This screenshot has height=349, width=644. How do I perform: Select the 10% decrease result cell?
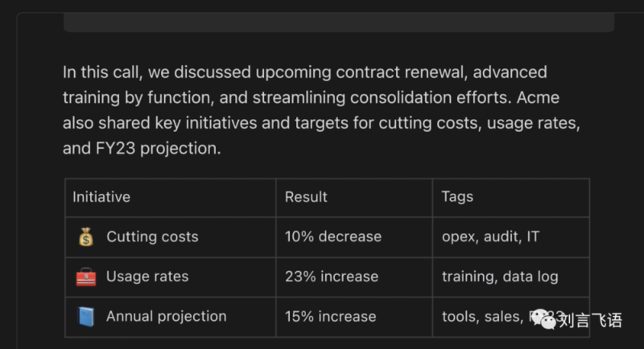point(333,237)
